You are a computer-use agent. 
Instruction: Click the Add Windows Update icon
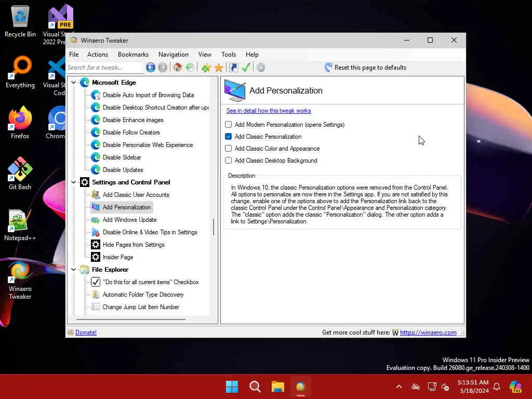(96, 220)
